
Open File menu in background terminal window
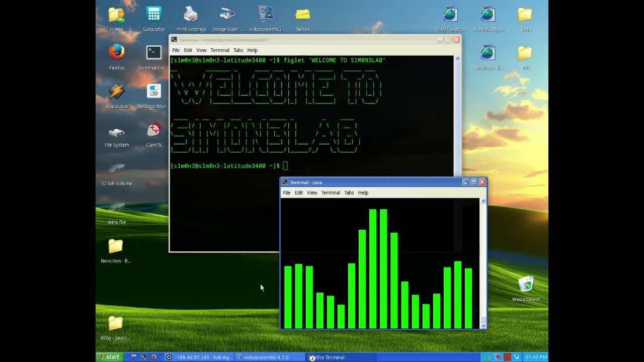pyautogui.click(x=176, y=50)
